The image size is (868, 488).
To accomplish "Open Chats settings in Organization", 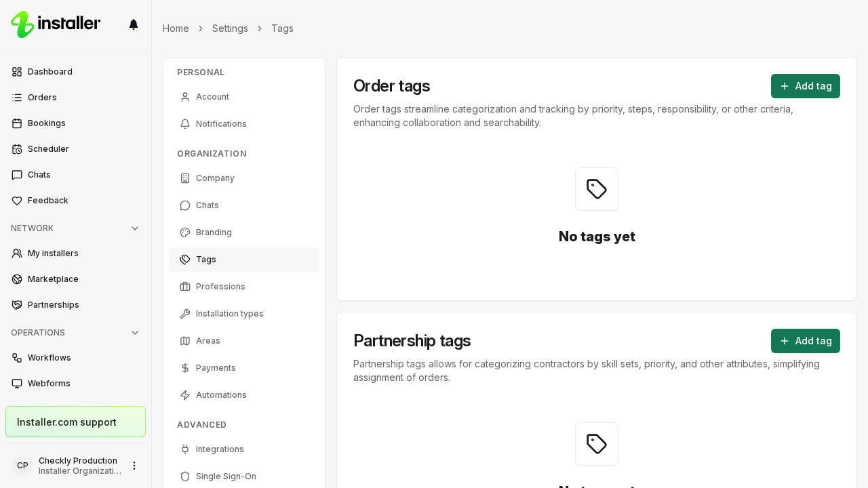I will (x=244, y=205).
